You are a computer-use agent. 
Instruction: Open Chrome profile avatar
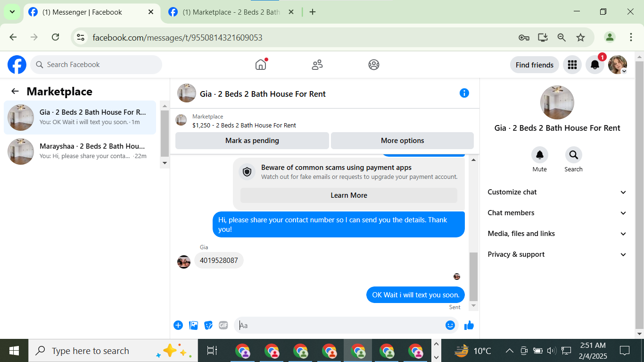click(610, 37)
